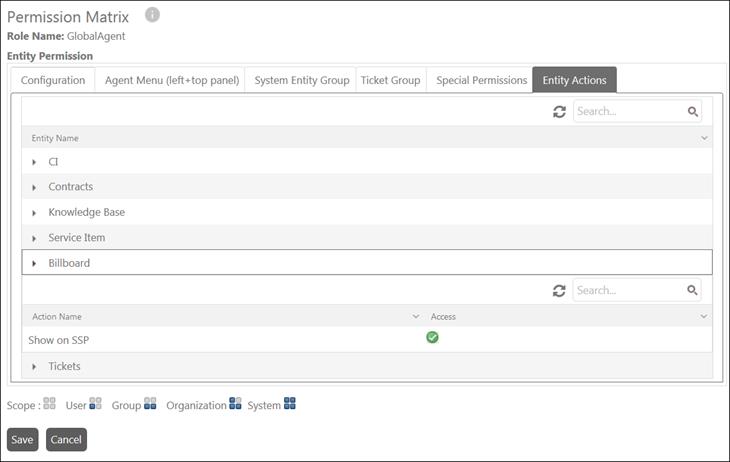This screenshot has width=730, height=462.
Task: Open the Entity Name column dropdown
Action: (705, 138)
